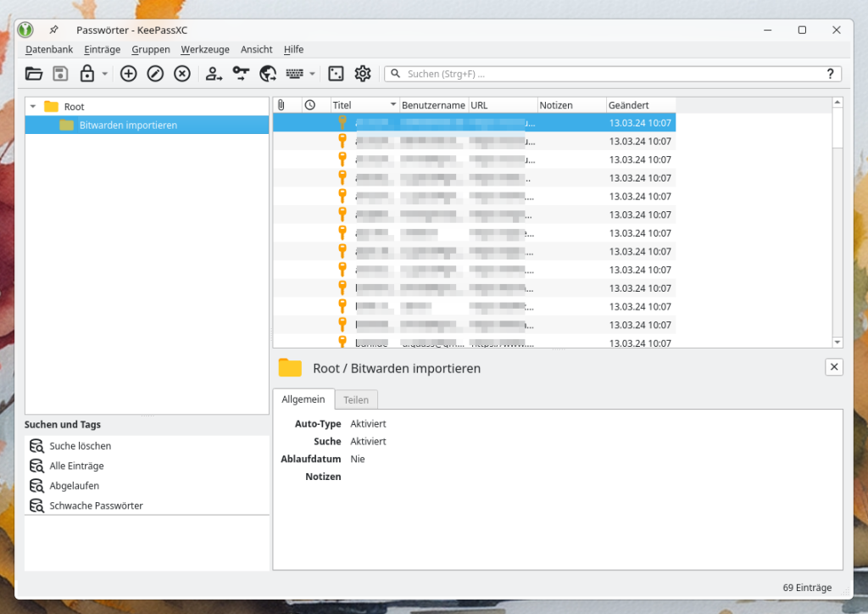Copy password with key arrow icon
868x614 pixels.
(241, 74)
